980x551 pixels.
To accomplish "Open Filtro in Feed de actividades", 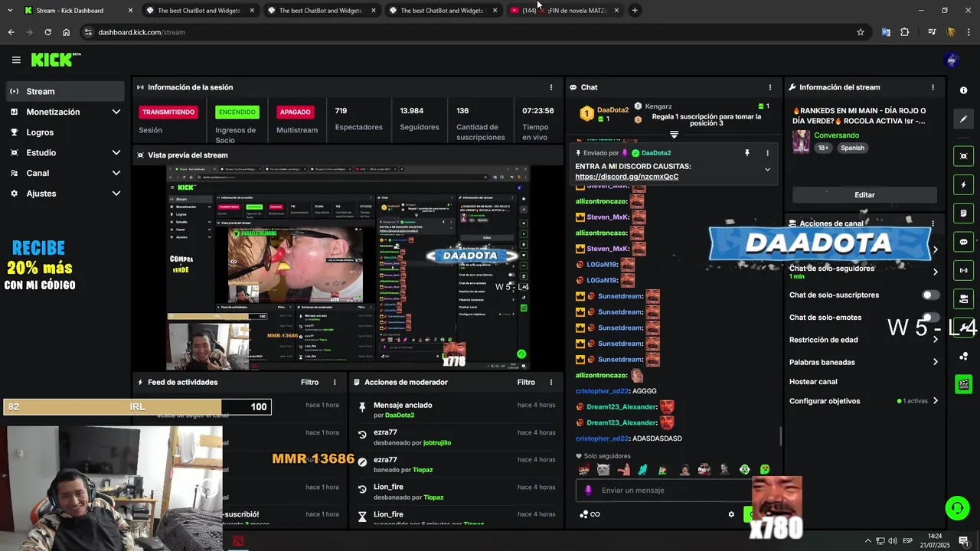I will coord(309,382).
